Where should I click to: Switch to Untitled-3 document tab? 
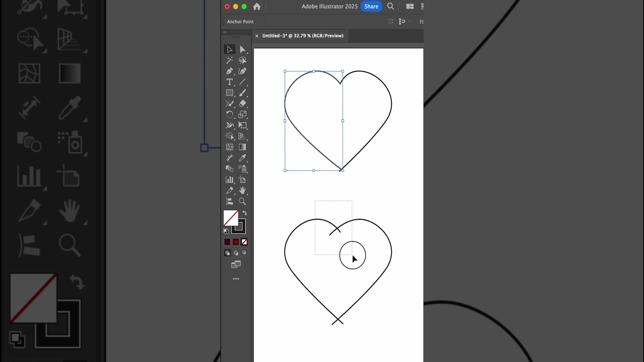(302, 36)
